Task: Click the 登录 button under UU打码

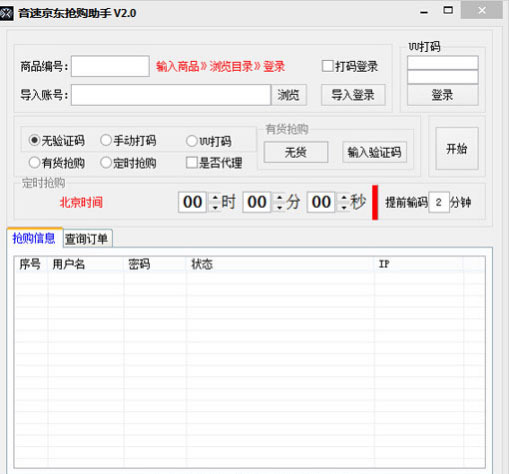Action: coord(442,95)
